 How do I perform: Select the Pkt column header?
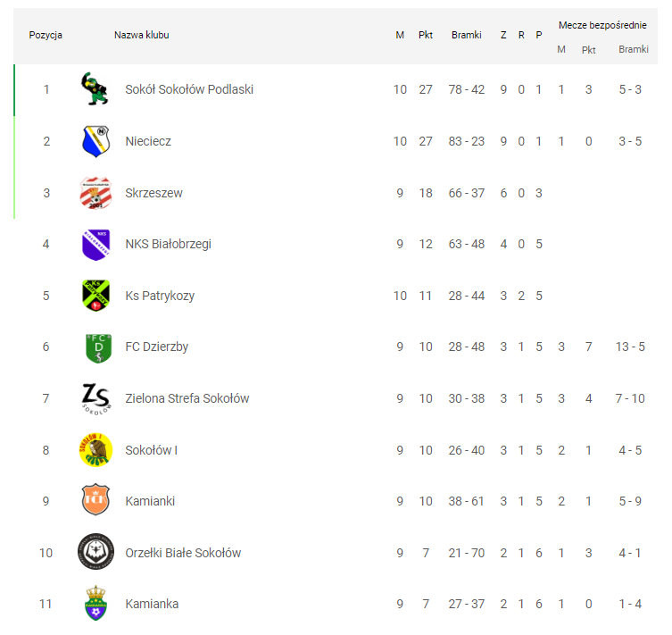[426, 35]
